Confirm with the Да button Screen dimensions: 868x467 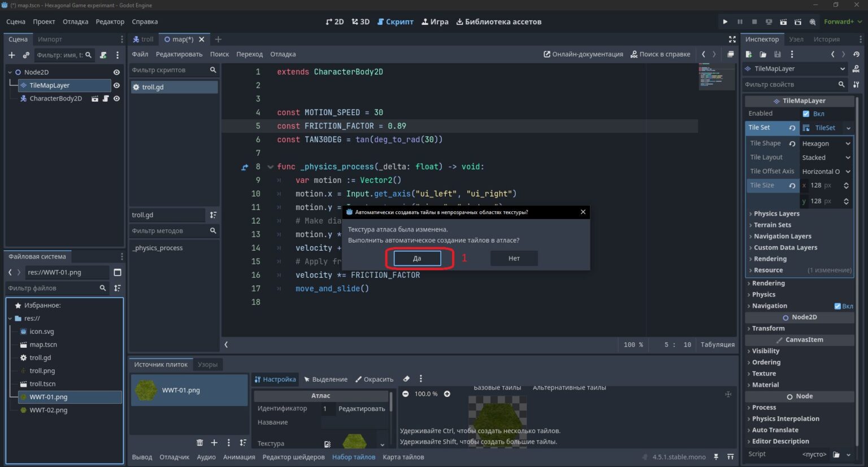pos(417,258)
